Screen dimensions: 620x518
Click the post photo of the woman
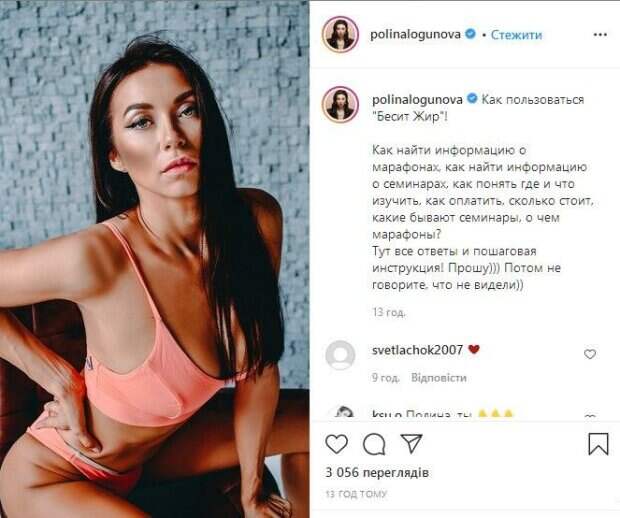click(x=155, y=259)
